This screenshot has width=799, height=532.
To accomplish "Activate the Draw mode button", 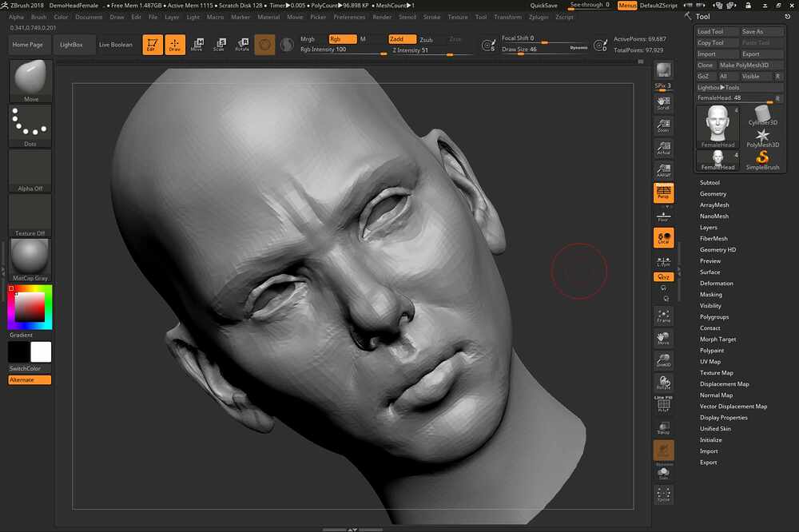I will point(175,45).
